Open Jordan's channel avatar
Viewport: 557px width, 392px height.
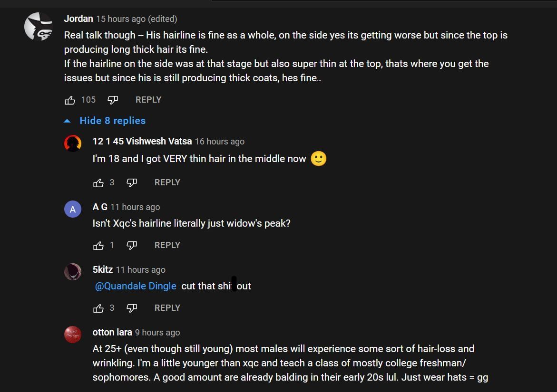[x=39, y=27]
